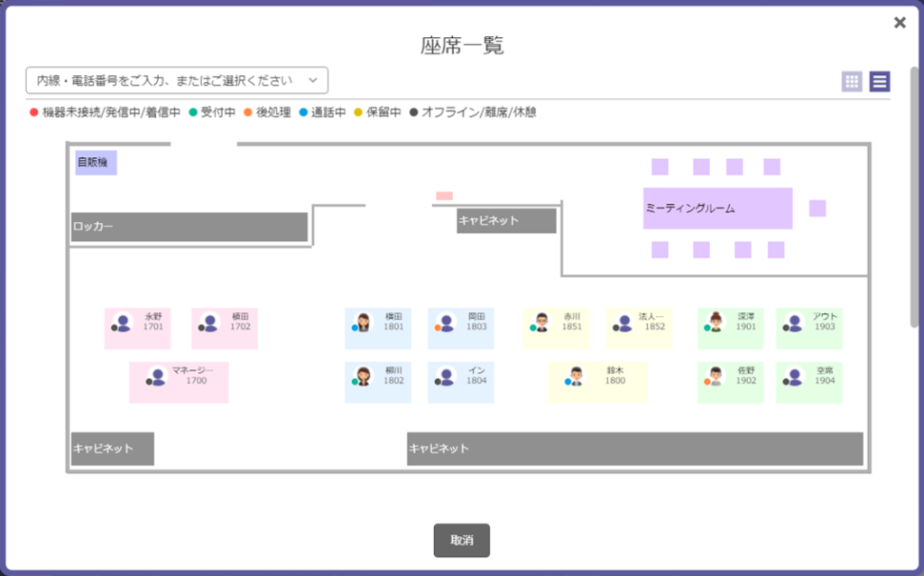This screenshot has height=576, width=924.
Task: Click the 自販機 block on the map
Action: pos(96,163)
